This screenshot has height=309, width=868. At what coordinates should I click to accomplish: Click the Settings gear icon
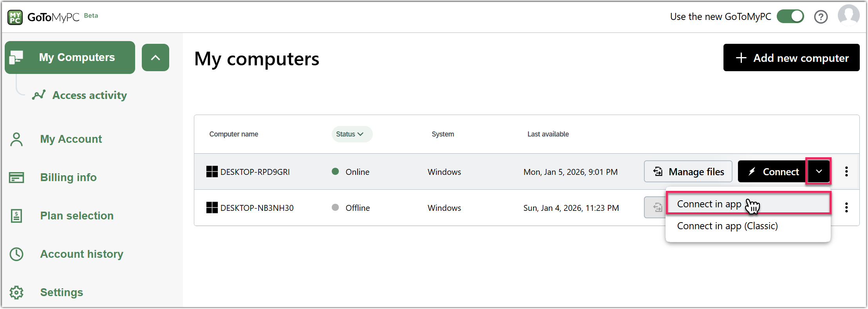click(16, 292)
